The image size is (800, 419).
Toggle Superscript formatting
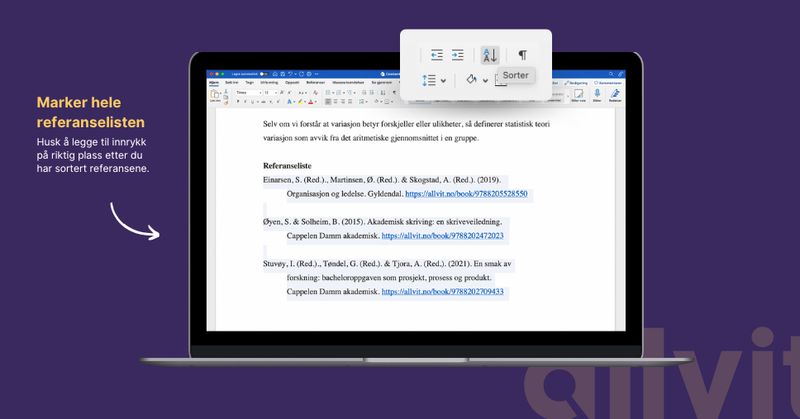[x=278, y=102]
